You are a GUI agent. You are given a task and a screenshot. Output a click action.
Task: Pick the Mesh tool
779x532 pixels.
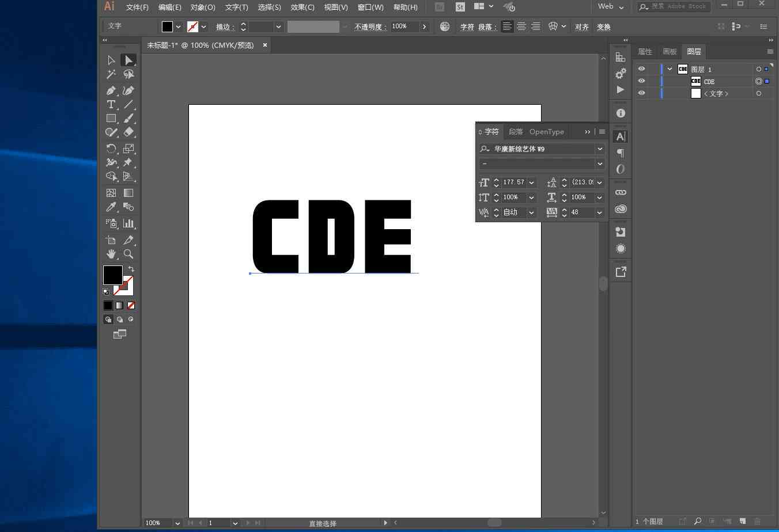[111, 193]
